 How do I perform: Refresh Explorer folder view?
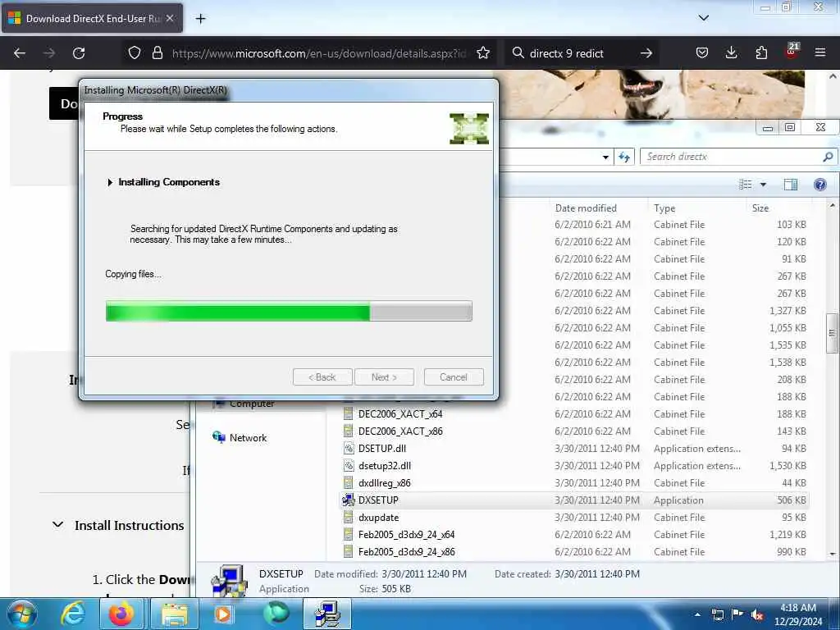624,157
